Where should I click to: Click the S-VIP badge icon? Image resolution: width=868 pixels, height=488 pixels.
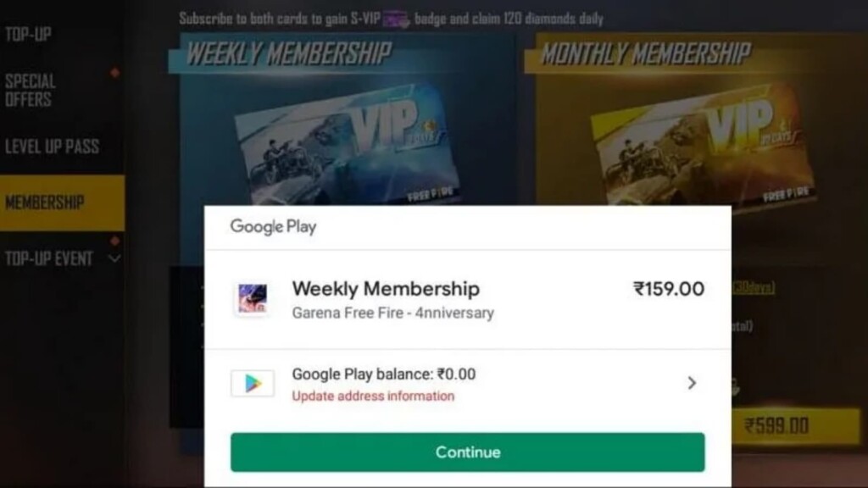pos(397,20)
